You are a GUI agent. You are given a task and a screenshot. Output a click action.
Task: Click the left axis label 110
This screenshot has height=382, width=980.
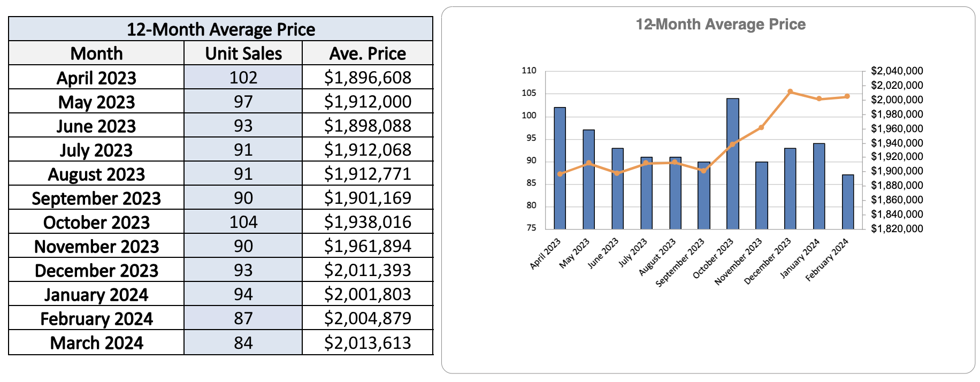[x=529, y=71]
